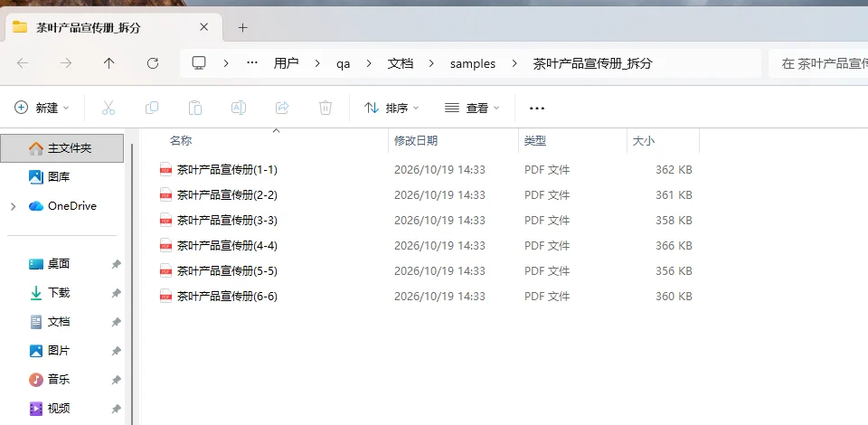Screen dimensions: 868x425
Task: Unpin 图片 using its pin icon
Action: 116,351
